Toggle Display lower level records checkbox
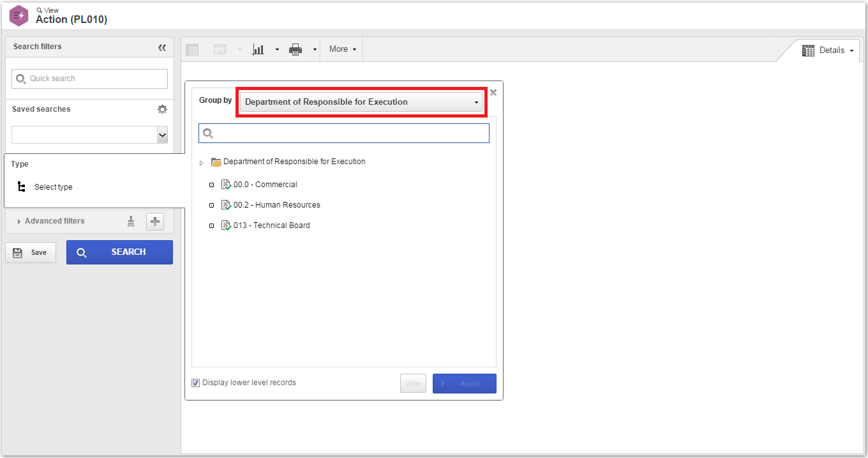Viewport: 868px width, 458px height. pyautogui.click(x=196, y=383)
